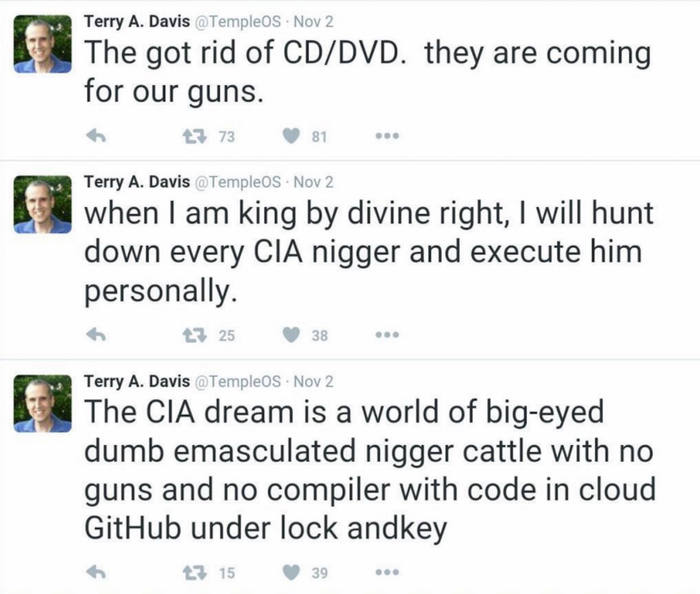Screen dimensions: 700x594
Task: Open more options on CIA dream tweet
Action: tap(387, 572)
